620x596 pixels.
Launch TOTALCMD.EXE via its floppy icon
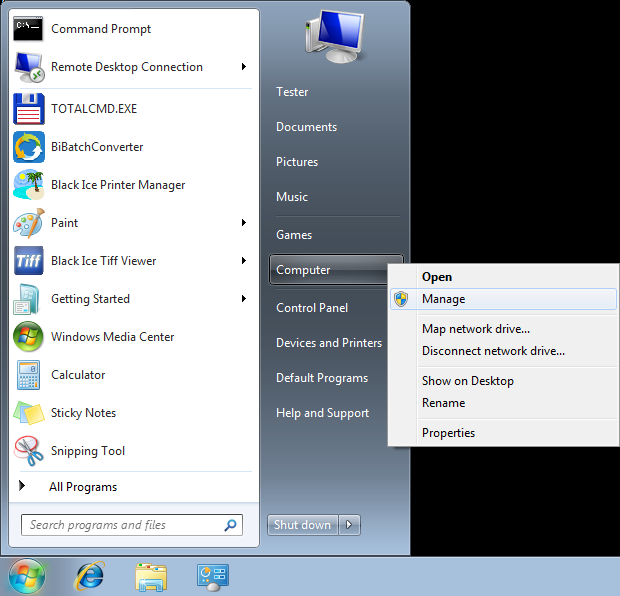(29, 109)
